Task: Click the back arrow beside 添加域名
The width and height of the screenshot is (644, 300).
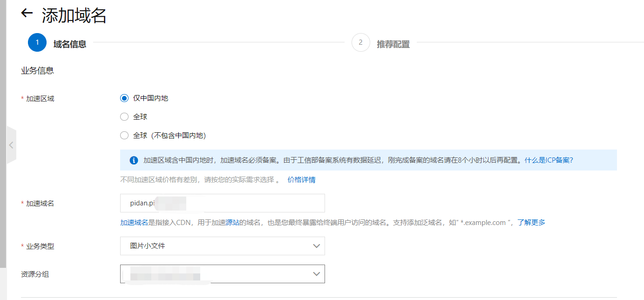Action: [27, 14]
